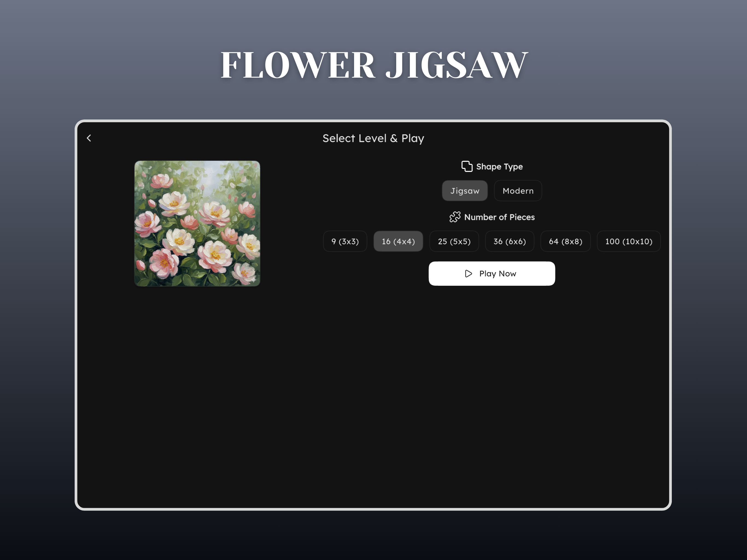747x560 pixels.
Task: Choose 64 (8x8) pieces
Action: (565, 241)
